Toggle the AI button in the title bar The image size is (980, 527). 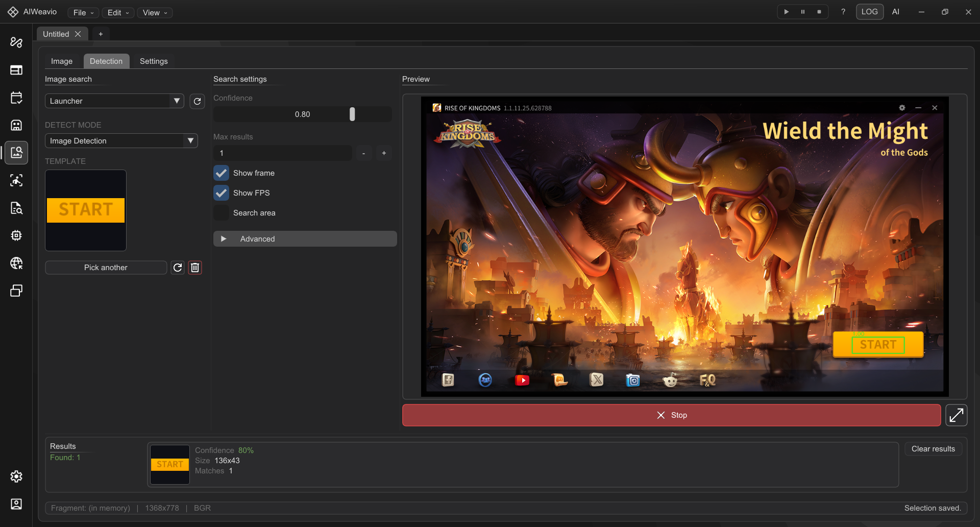(x=896, y=12)
